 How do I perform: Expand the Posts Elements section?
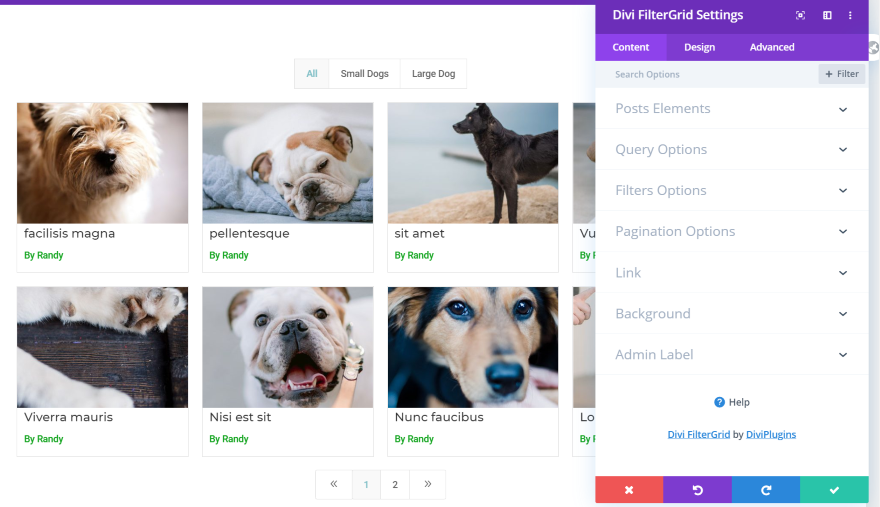(732, 108)
